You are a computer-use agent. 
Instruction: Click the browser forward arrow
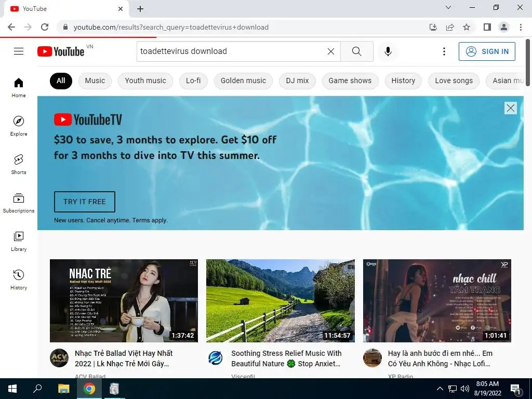coord(28,27)
